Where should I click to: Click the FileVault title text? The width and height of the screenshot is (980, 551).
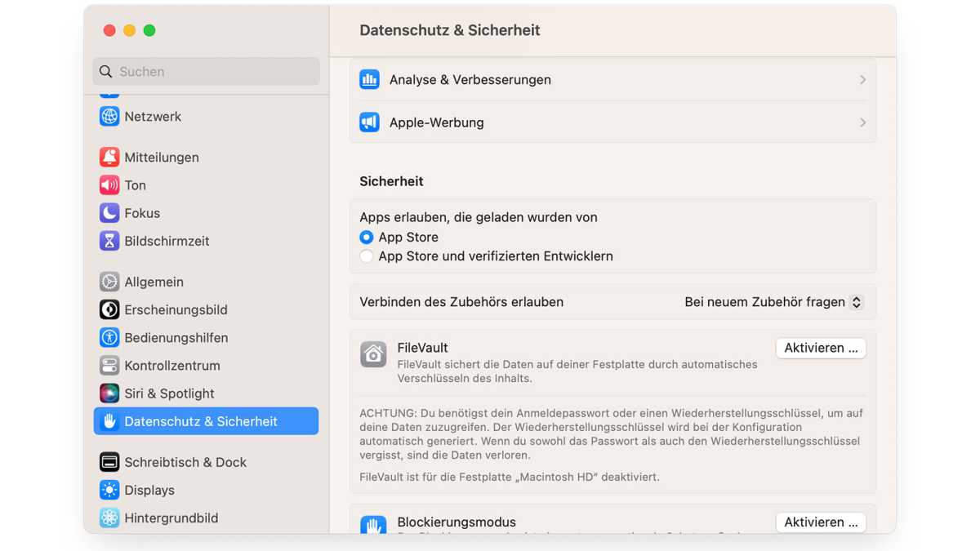422,348
